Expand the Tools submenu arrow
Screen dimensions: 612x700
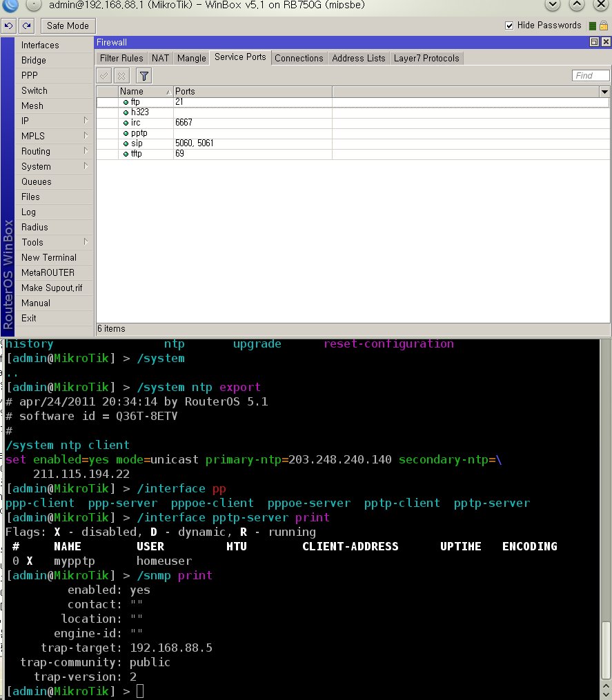[x=86, y=242]
